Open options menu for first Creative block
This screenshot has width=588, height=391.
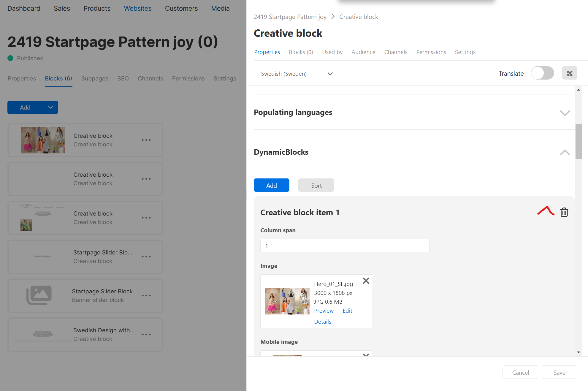(146, 140)
